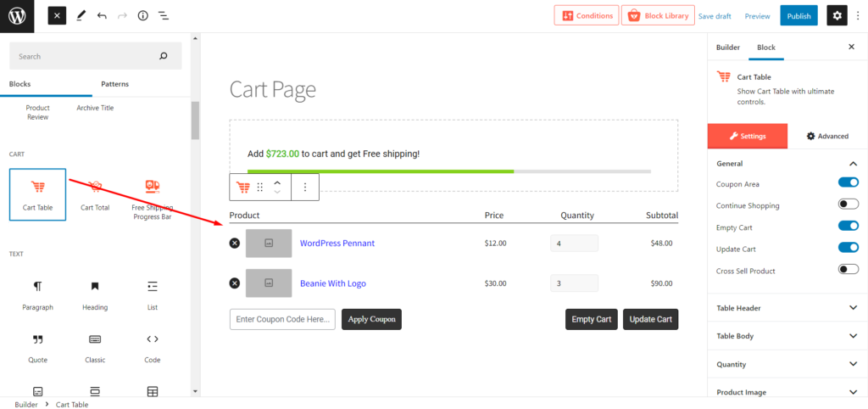Image resolution: width=868 pixels, height=409 pixels.
Task: Close the right settings sidebar
Action: pos(851,48)
